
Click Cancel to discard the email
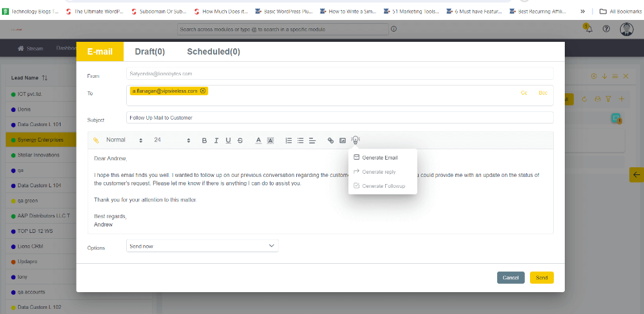pos(510,277)
